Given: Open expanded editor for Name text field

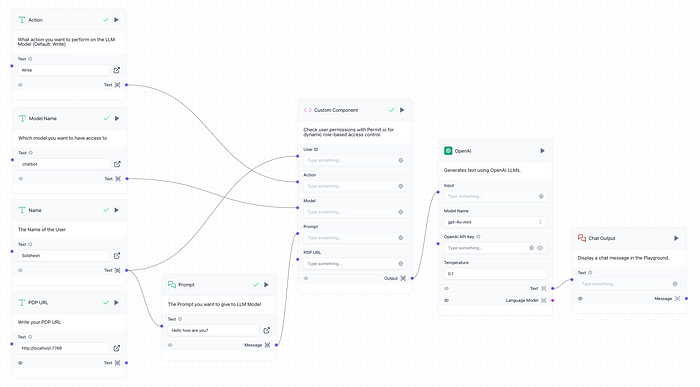Looking at the screenshot, I should (x=117, y=256).
